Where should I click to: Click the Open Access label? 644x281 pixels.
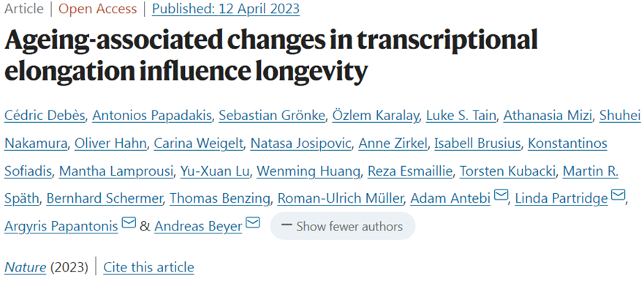pos(98,9)
